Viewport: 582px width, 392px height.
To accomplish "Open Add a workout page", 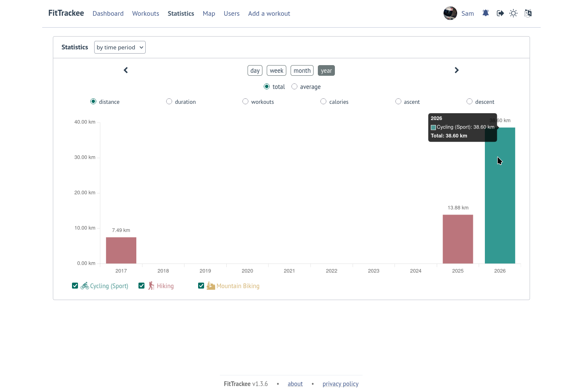I will [x=269, y=14].
